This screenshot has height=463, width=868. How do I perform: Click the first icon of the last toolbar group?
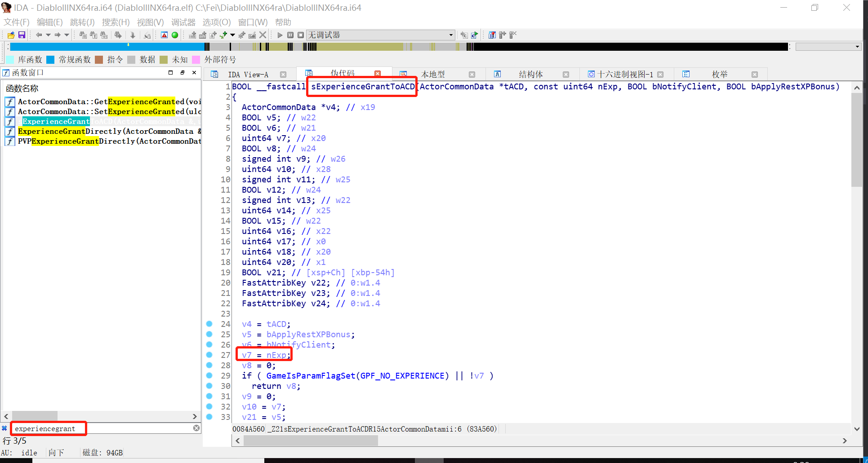coord(492,35)
